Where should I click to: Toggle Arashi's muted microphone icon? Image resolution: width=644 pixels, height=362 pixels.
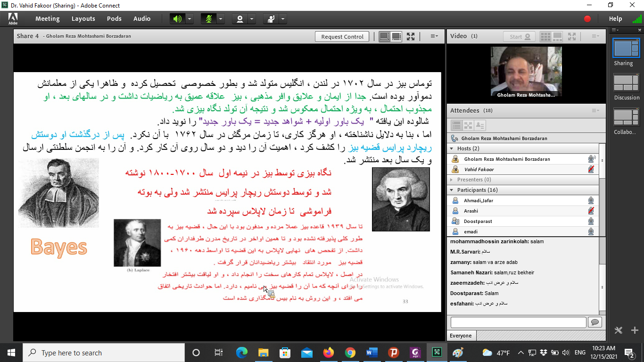pos(590,211)
